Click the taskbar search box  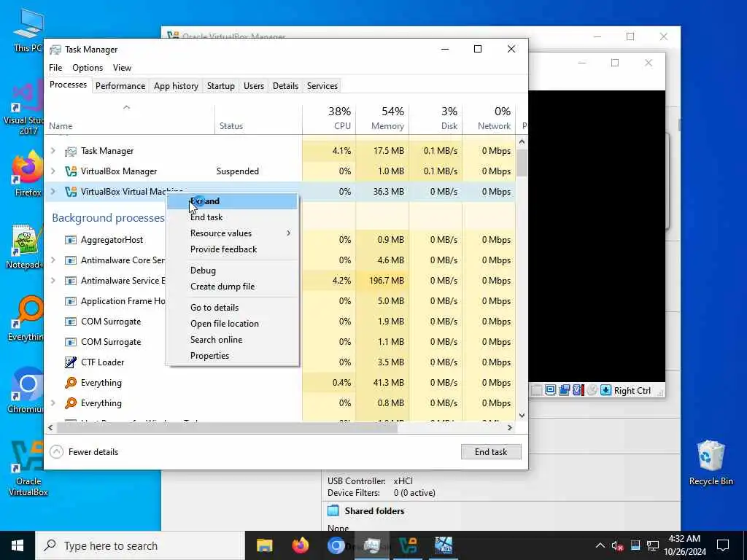pyautogui.click(x=140, y=545)
